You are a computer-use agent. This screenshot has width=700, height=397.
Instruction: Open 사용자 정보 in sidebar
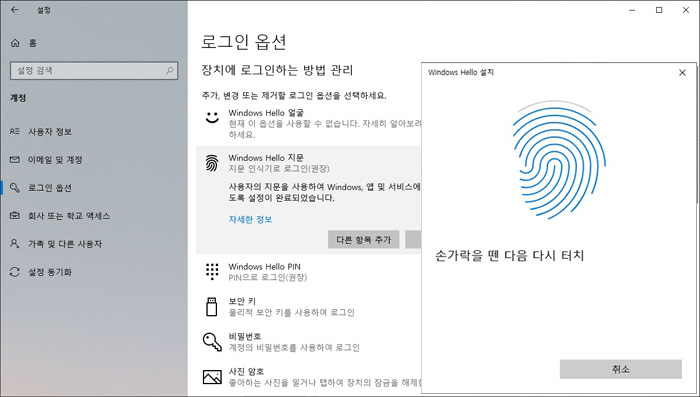(50, 132)
